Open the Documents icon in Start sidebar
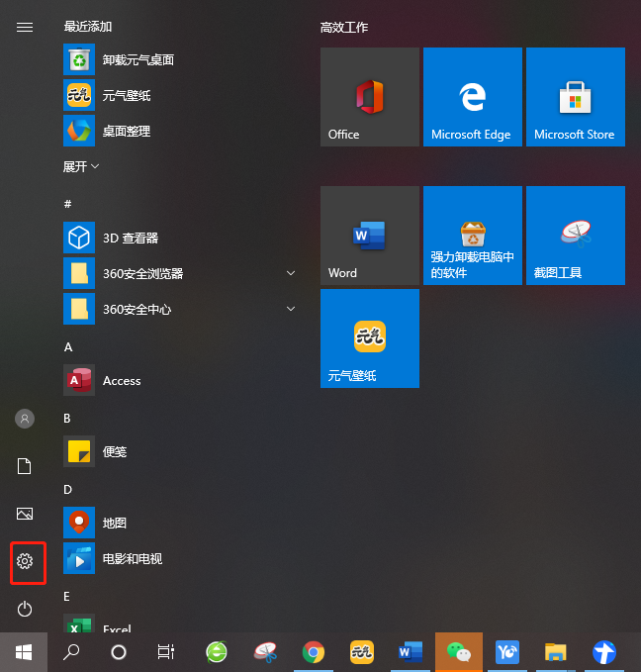The height and width of the screenshot is (672, 641). coord(25,466)
